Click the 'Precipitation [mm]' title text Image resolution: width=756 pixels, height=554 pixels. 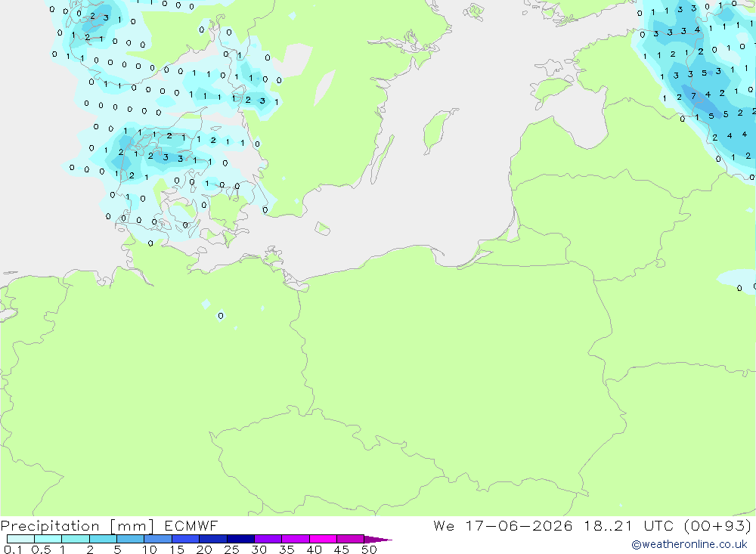pos(77,526)
